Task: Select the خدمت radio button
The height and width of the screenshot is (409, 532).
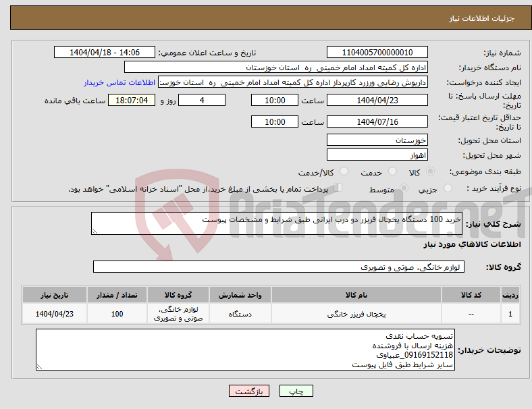Action: pos(392,171)
